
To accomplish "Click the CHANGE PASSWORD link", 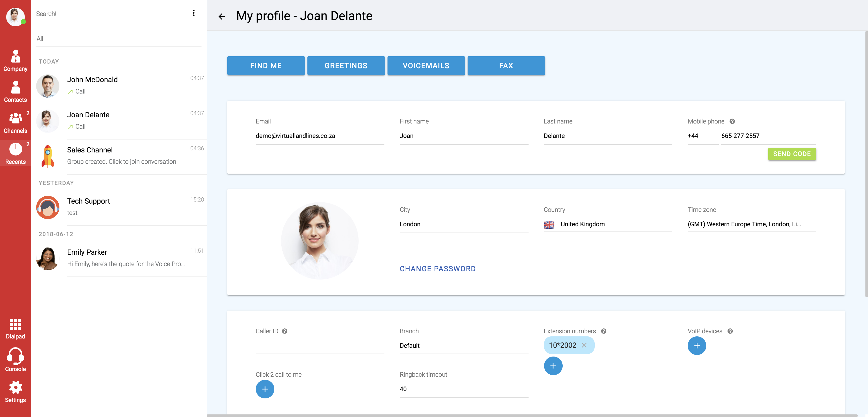I will [x=437, y=269].
